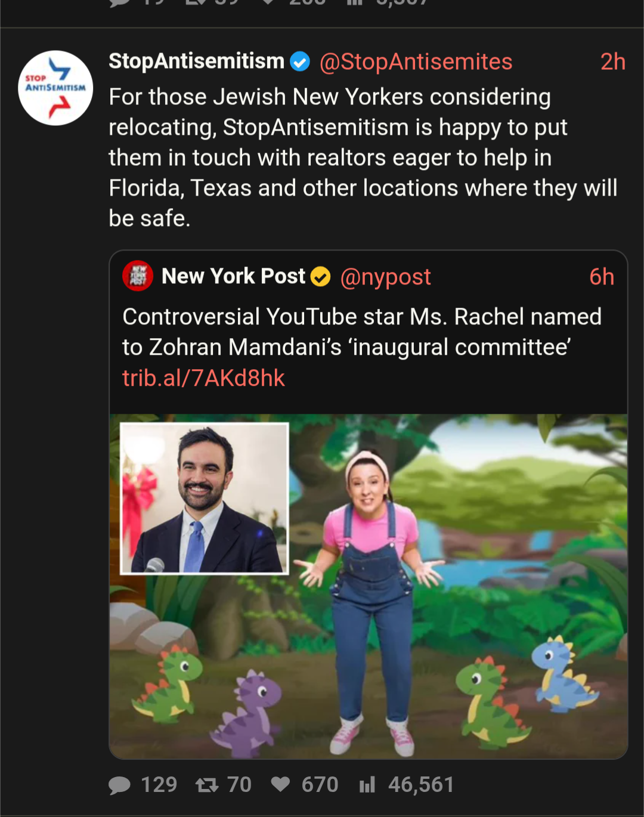Click the 46,561 views count

pyautogui.click(x=421, y=785)
